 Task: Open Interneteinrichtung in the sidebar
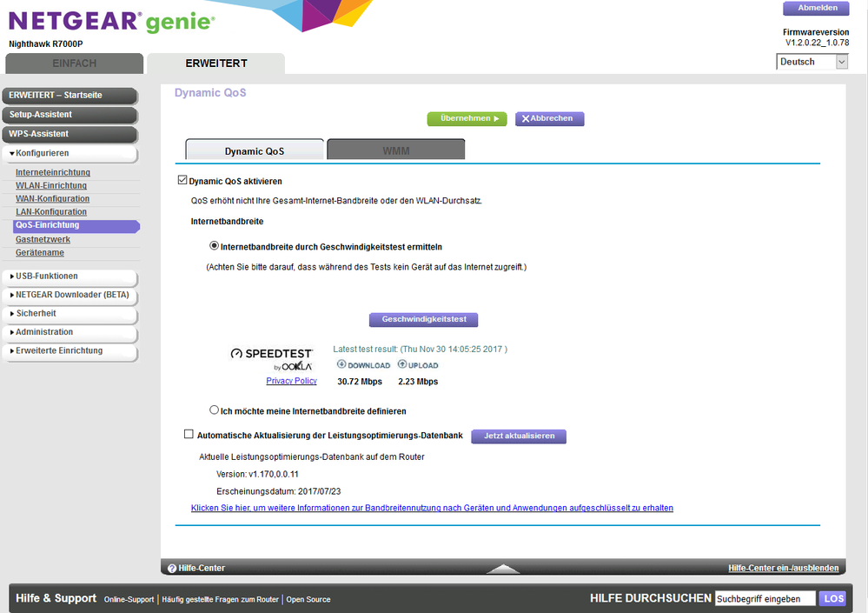point(53,172)
